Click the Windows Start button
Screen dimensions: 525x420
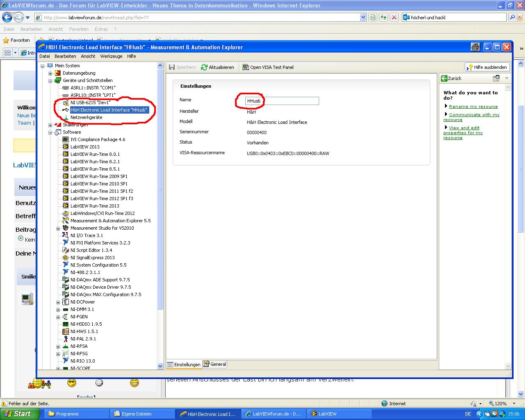coord(20,414)
